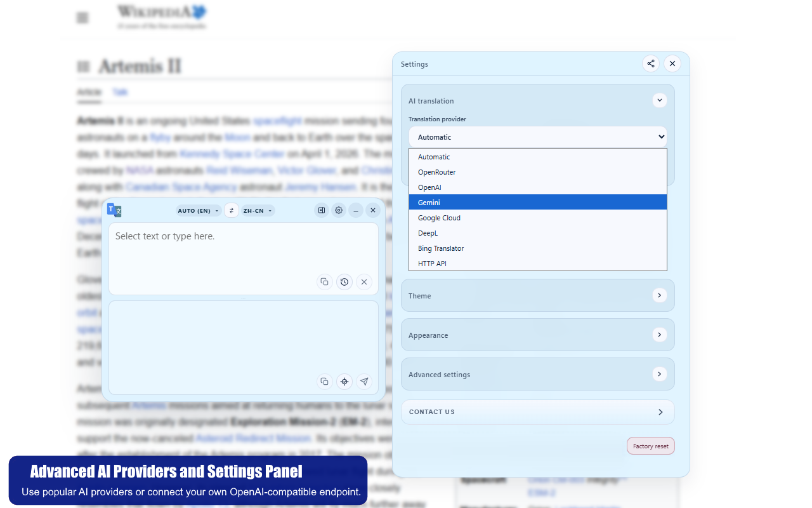812x508 pixels.
Task: Open the translator settings gear
Action: 338,210
